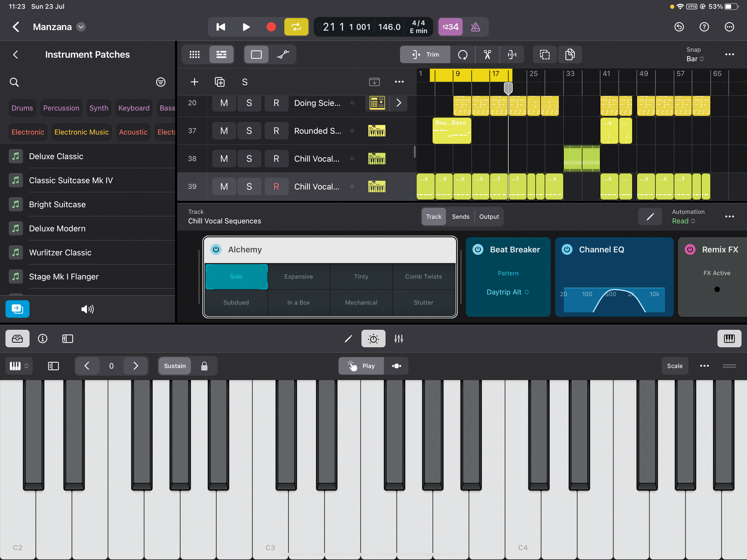
Task: Choose the Deluxe Modern patch
Action: coord(57,228)
